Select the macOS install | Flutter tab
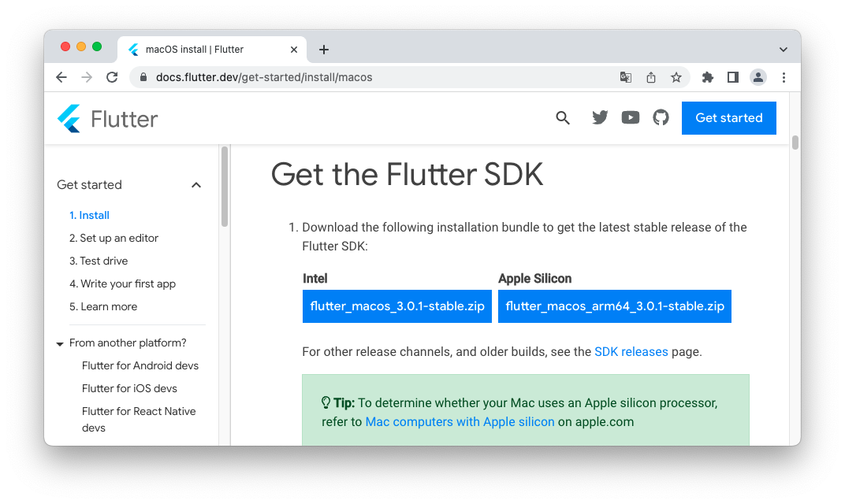 coord(212,50)
